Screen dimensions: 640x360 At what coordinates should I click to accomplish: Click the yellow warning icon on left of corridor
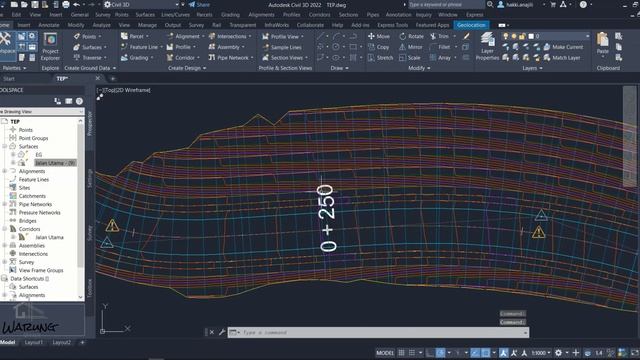[112, 226]
